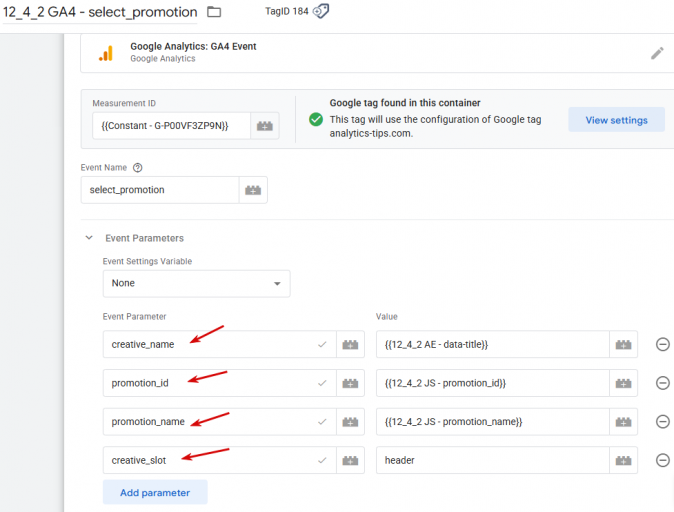Open variable picker for data-title value field

click(624, 344)
